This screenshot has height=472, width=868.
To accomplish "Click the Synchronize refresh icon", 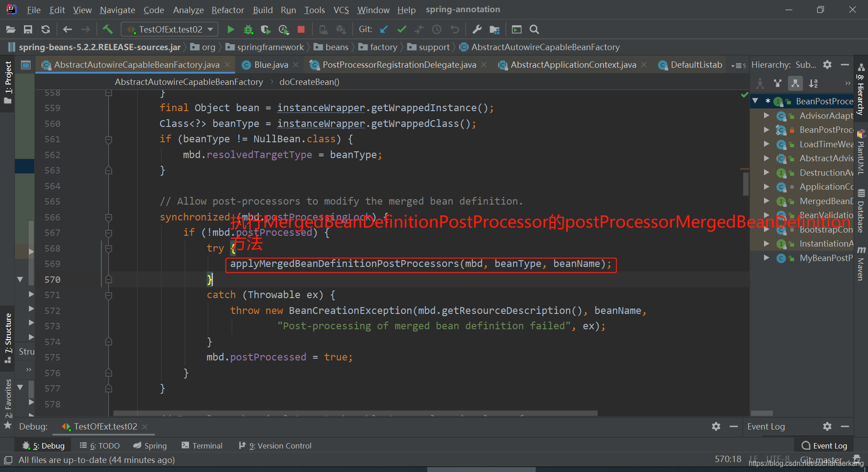I will [46, 29].
